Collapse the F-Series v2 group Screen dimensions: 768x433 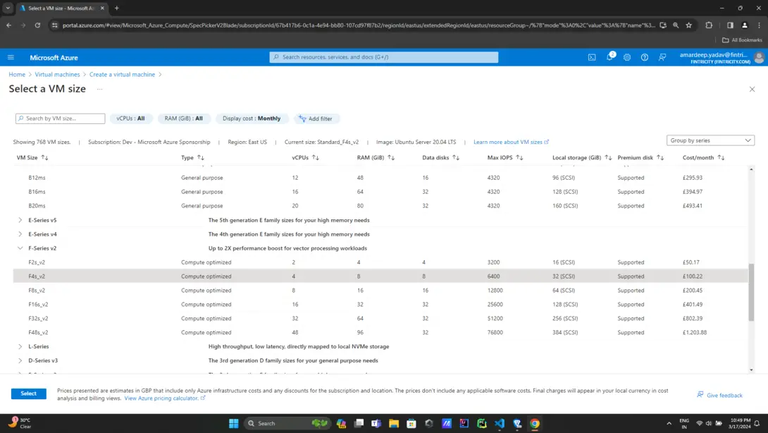20,248
